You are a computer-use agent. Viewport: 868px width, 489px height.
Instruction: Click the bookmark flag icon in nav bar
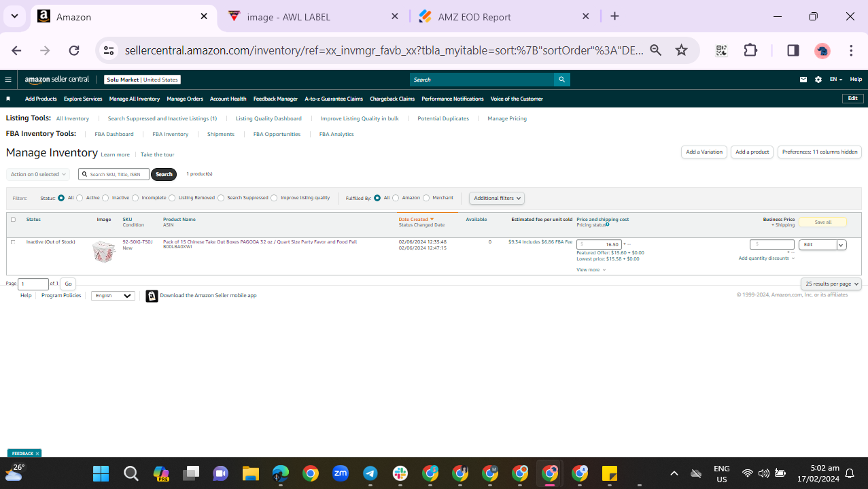coord(8,99)
